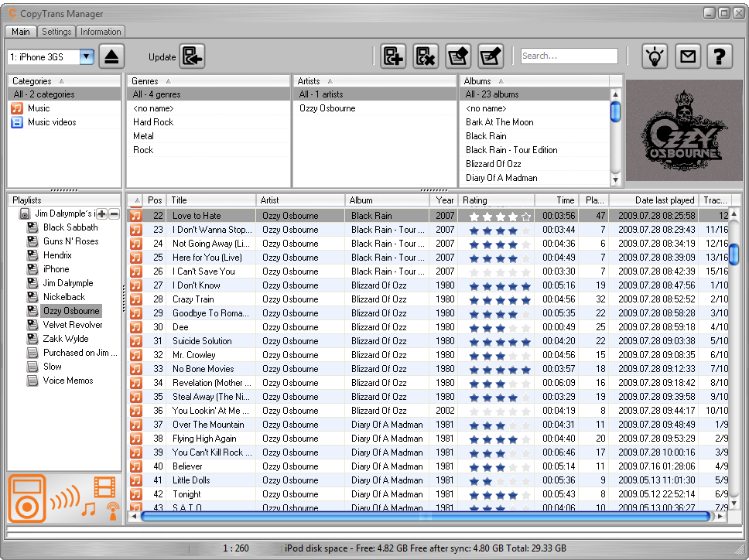The width and height of the screenshot is (749, 560).
Task: Click the Date last played column header
Action: point(654,200)
